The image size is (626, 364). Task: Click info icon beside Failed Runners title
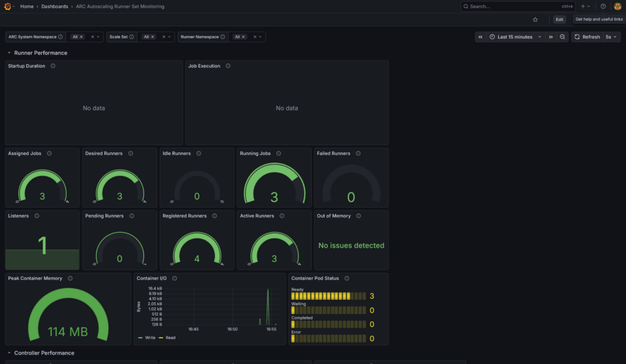click(358, 154)
